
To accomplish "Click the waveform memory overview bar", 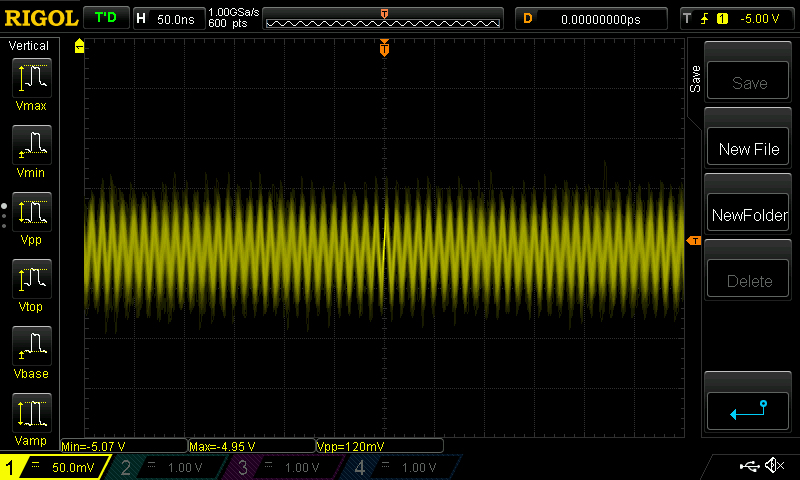I will coord(385,20).
